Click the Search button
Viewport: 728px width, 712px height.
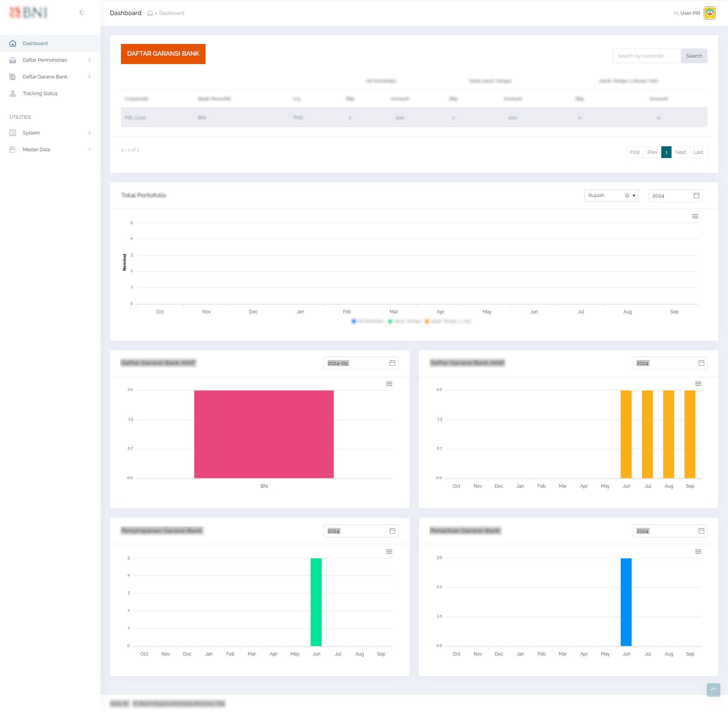point(694,56)
